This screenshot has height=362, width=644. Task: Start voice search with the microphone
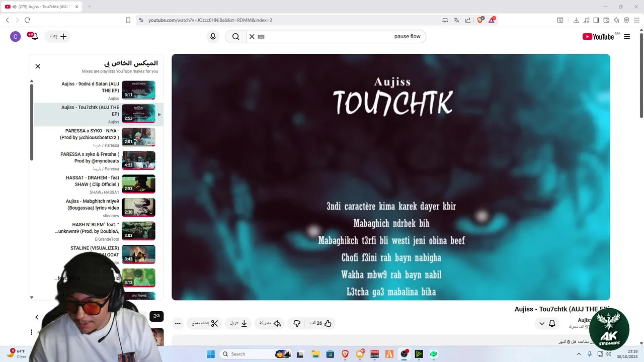pyautogui.click(x=213, y=37)
